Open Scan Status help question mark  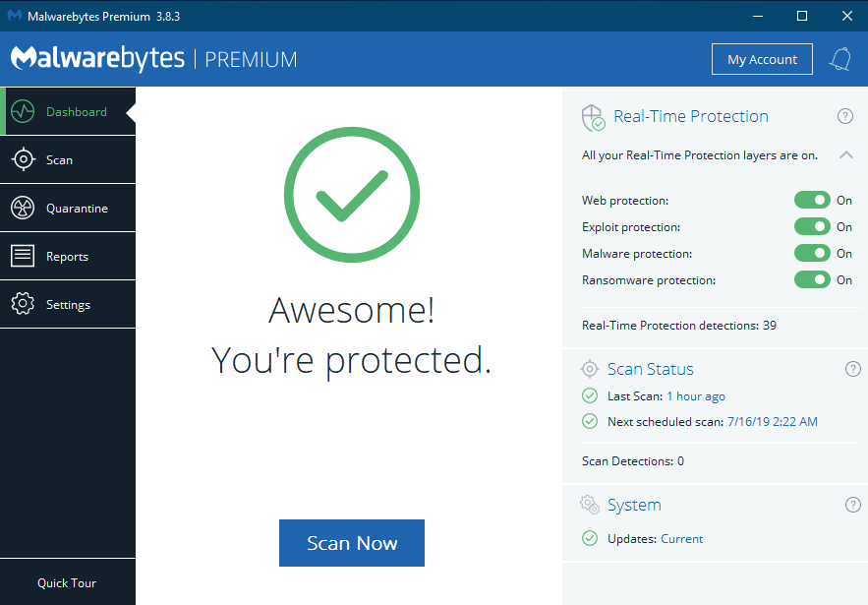point(852,369)
